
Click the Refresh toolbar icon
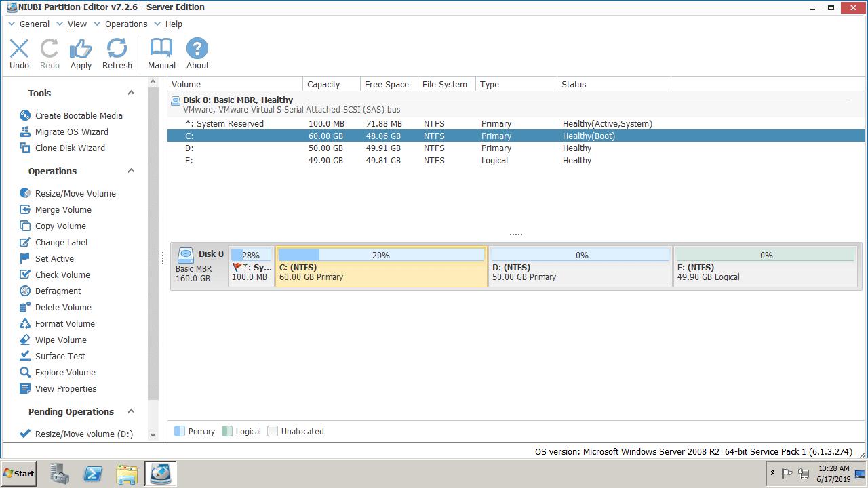tap(117, 54)
